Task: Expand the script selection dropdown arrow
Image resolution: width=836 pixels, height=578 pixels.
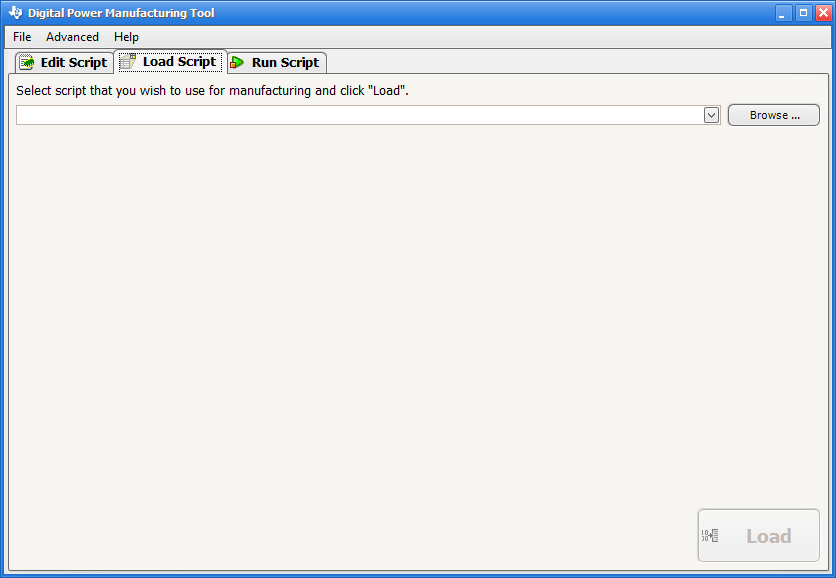Action: pyautogui.click(x=711, y=115)
